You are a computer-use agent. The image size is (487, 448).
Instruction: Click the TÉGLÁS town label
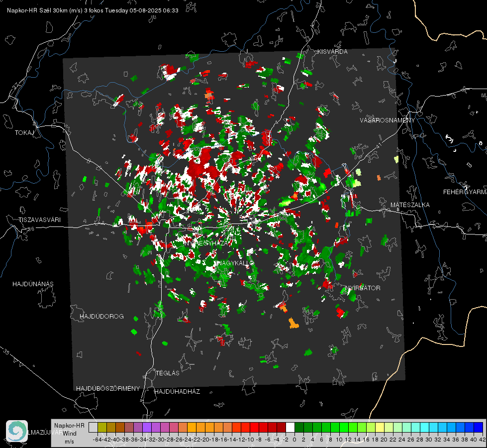pyautogui.click(x=168, y=373)
